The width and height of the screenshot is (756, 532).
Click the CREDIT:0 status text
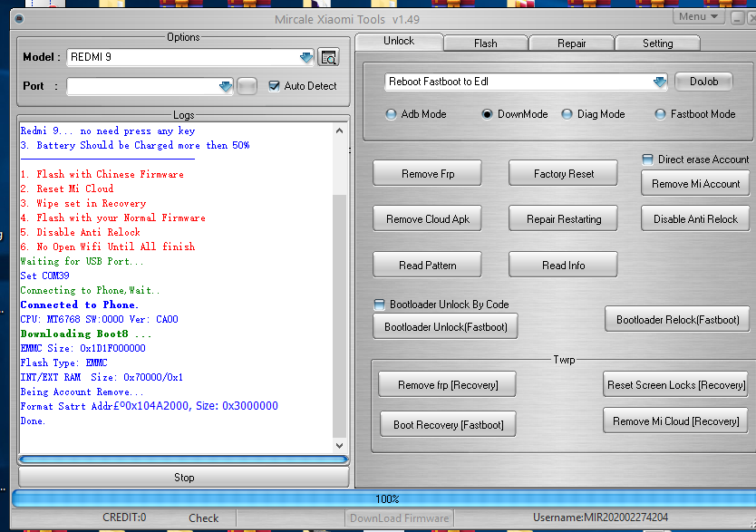[124, 517]
